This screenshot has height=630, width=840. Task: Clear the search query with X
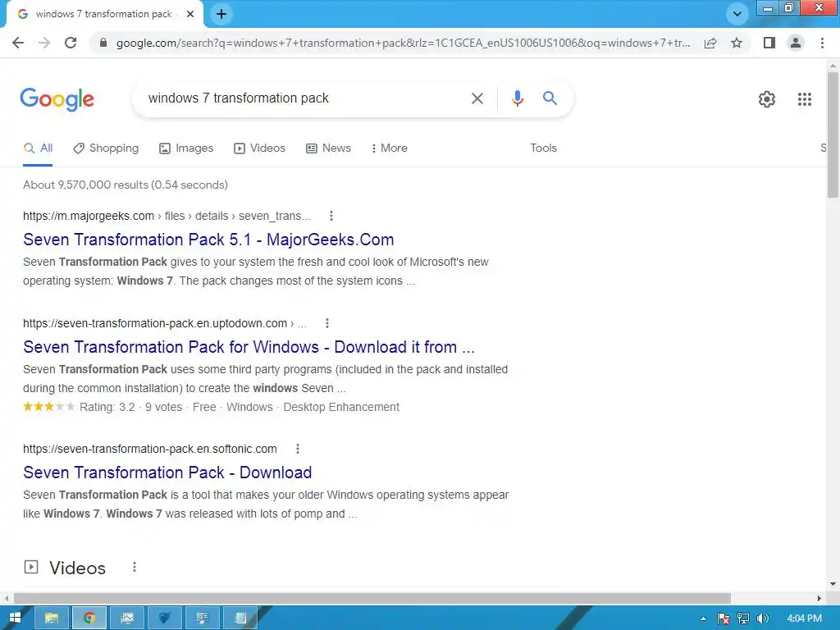pyautogui.click(x=477, y=98)
